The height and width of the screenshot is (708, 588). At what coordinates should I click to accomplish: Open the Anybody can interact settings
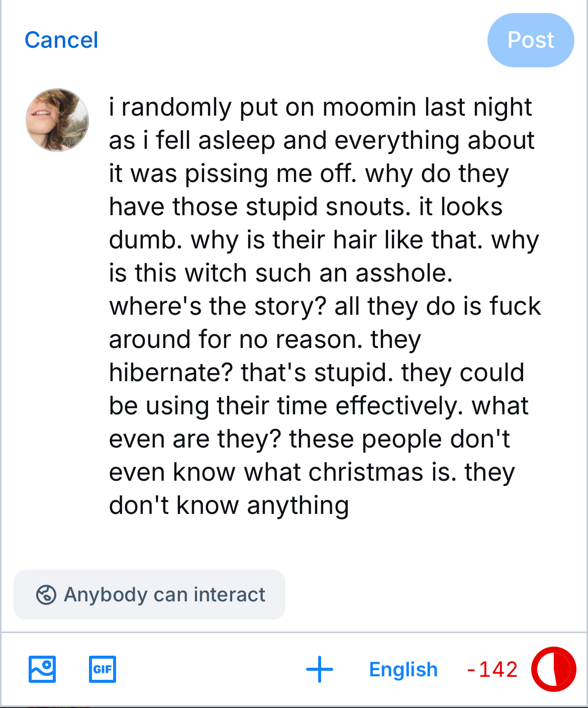coord(149,594)
